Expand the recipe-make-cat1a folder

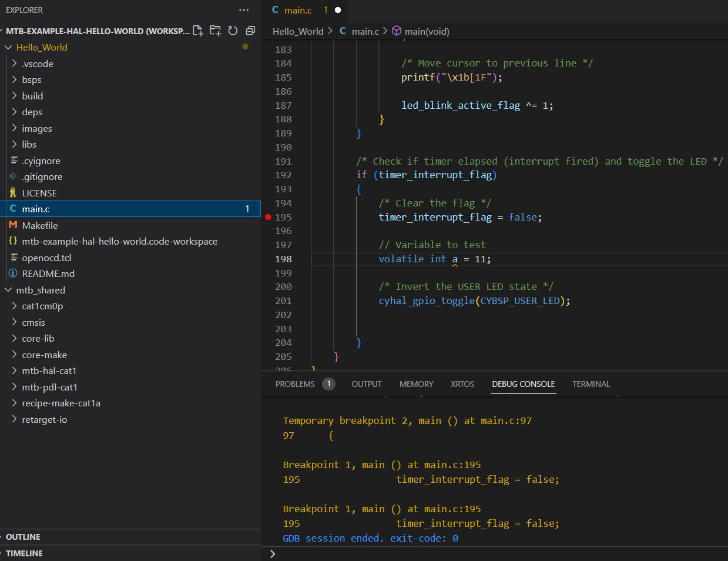tap(15, 403)
